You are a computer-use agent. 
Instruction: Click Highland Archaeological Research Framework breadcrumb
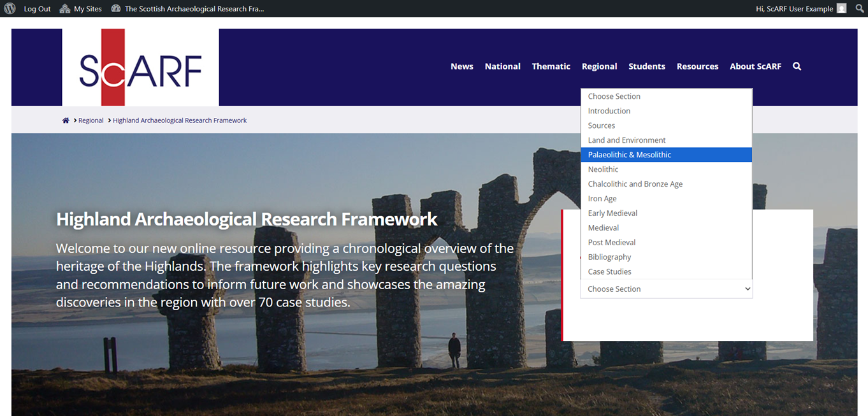click(180, 120)
